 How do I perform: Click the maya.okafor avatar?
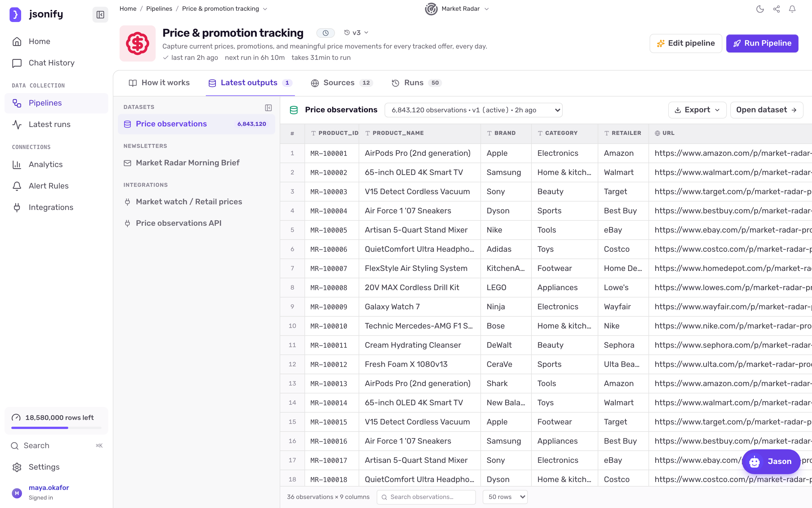pos(17,493)
